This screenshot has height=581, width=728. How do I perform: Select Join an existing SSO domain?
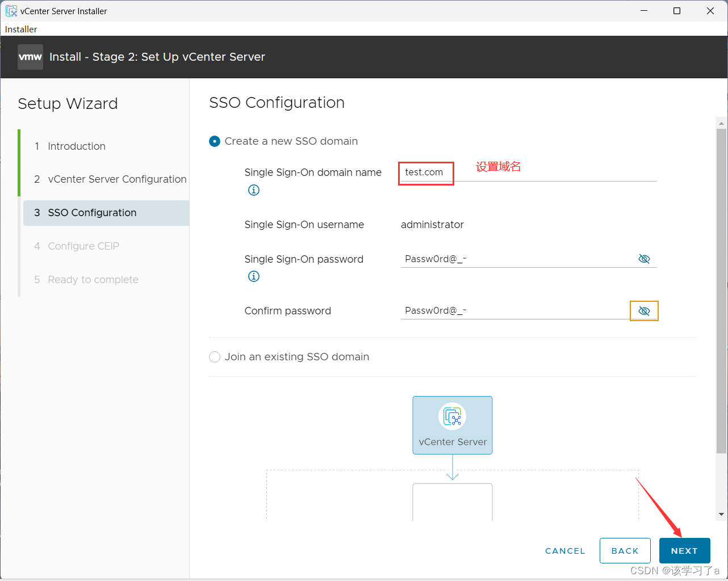(215, 357)
